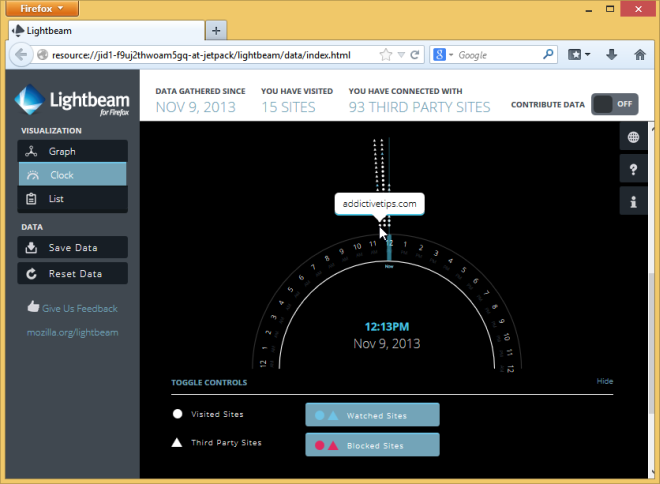660x484 pixels.
Task: Open the help question mark icon
Action: coord(633,170)
